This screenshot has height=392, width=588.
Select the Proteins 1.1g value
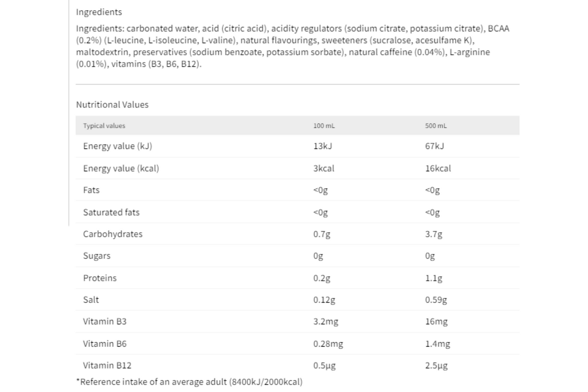pos(433,278)
